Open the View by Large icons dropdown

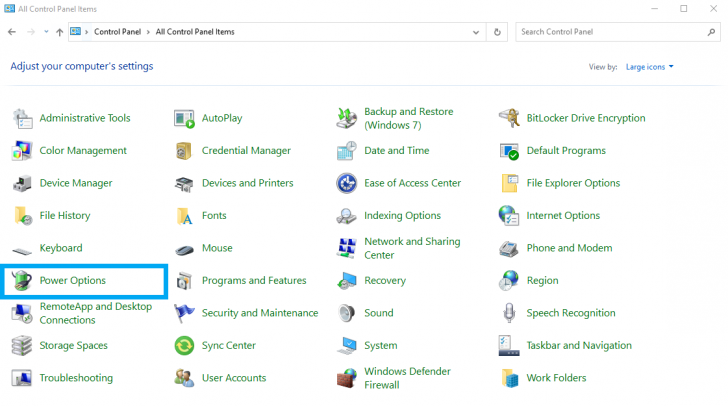coord(650,67)
